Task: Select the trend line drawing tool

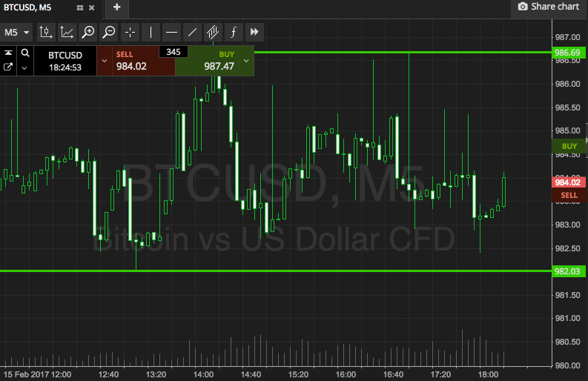Action: (x=192, y=32)
